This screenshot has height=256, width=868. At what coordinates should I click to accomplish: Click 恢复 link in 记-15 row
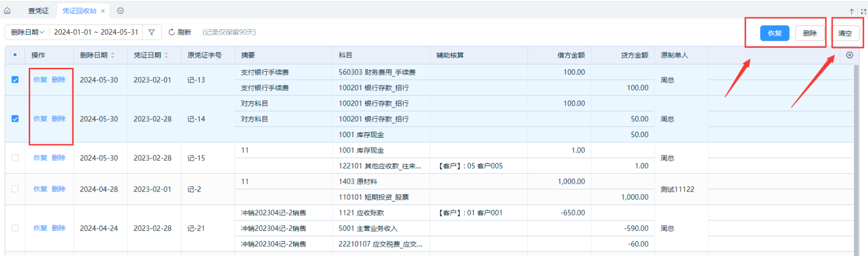pos(40,158)
